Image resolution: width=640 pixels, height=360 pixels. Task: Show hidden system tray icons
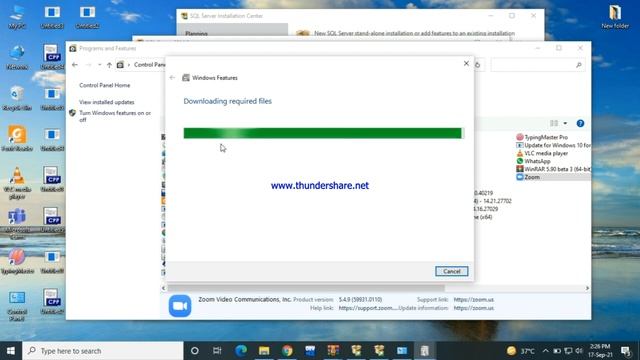pos(546,351)
